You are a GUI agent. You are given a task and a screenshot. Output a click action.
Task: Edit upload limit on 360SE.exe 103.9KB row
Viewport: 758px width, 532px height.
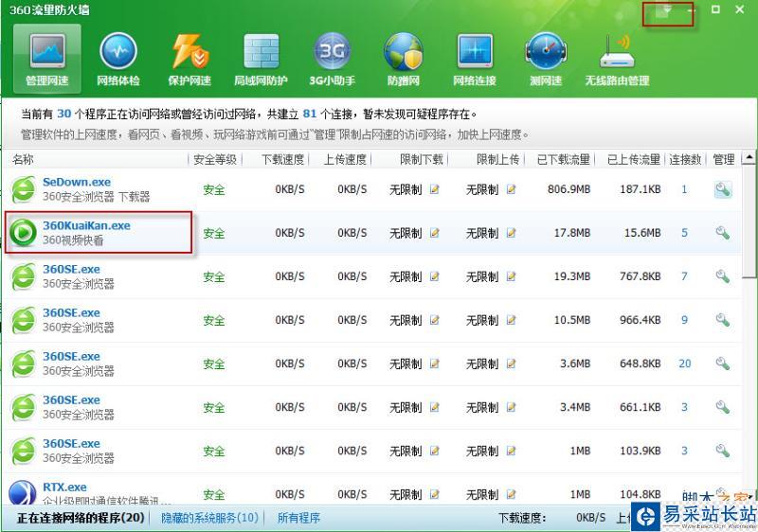pos(511,451)
